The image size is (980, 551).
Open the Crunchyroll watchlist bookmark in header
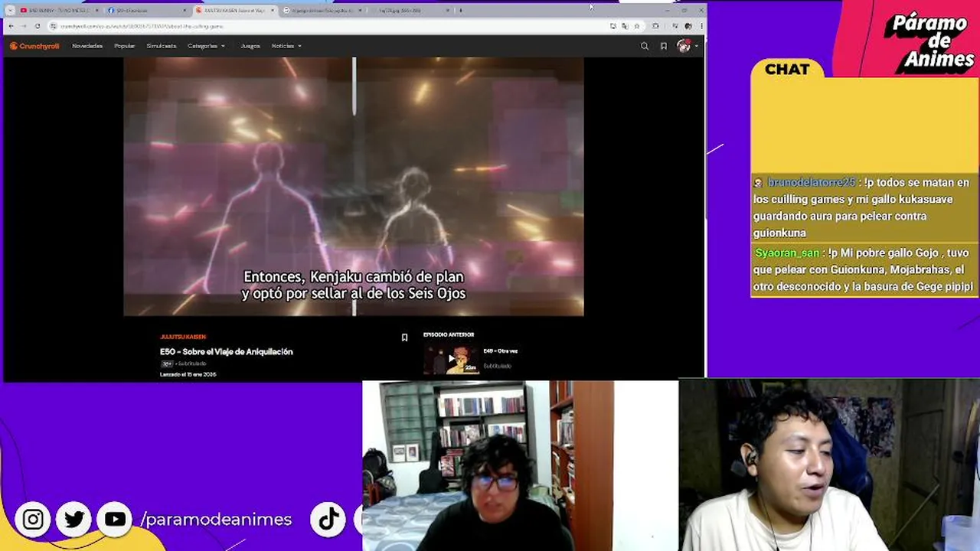pyautogui.click(x=664, y=46)
